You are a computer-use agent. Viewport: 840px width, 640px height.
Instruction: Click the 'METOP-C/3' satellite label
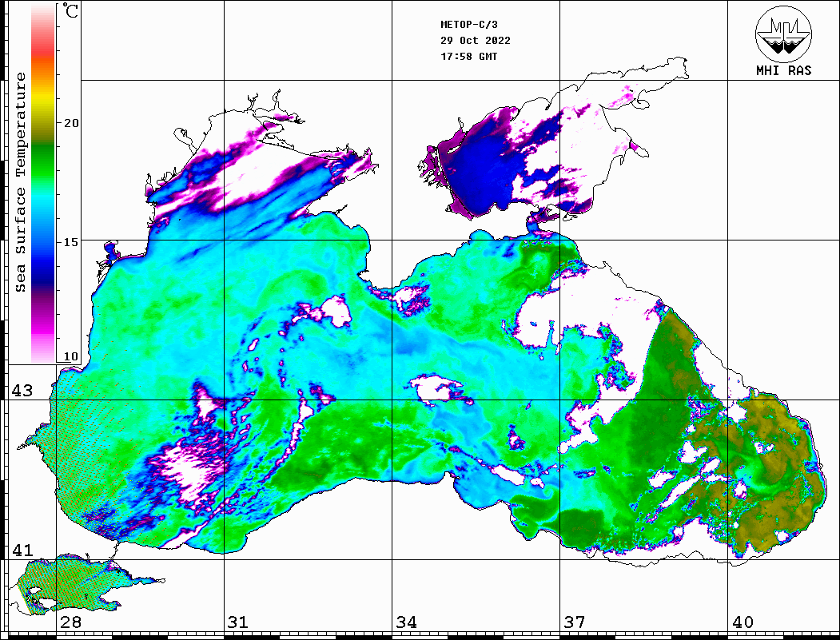[x=468, y=25]
